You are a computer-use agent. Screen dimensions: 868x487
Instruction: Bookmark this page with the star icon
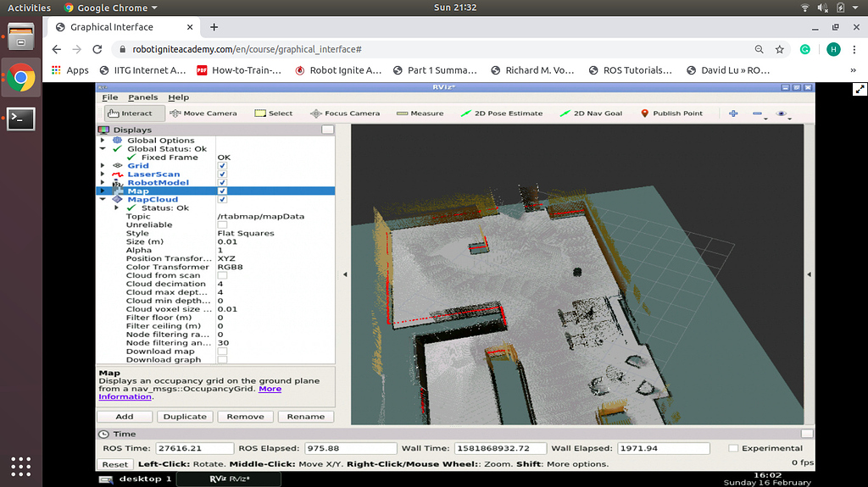point(780,49)
